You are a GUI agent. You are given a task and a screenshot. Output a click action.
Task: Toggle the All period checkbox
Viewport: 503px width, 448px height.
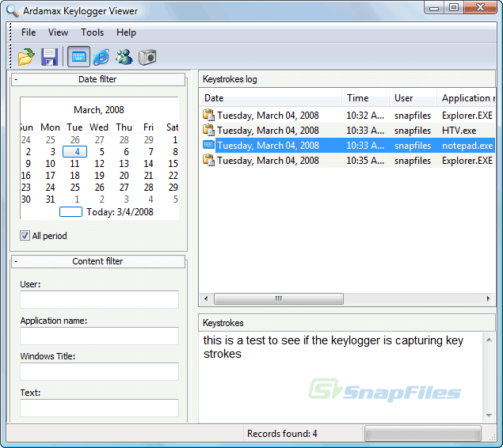pos(25,236)
